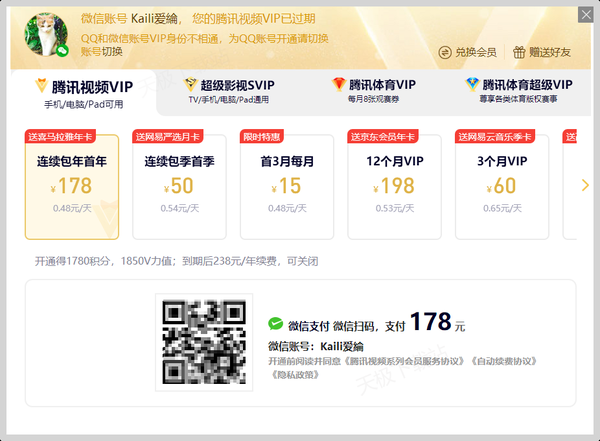Select the 连续包年首年 178 yuan plan

(71, 187)
